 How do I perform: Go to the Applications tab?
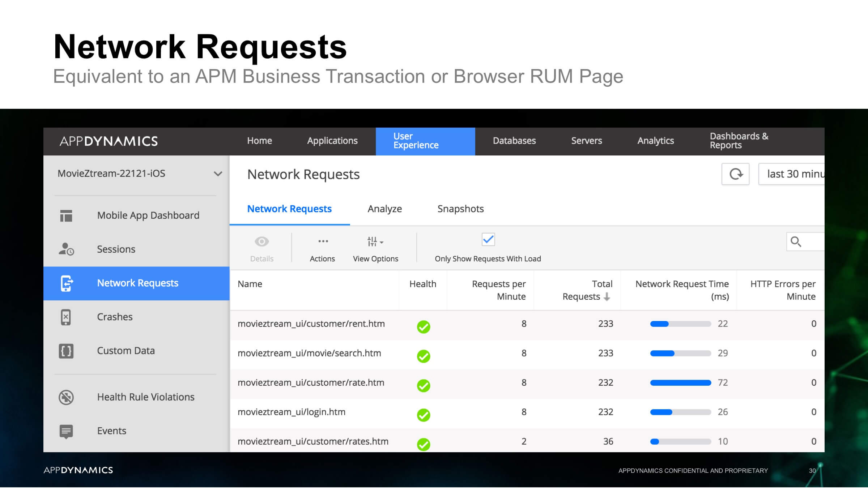point(332,141)
